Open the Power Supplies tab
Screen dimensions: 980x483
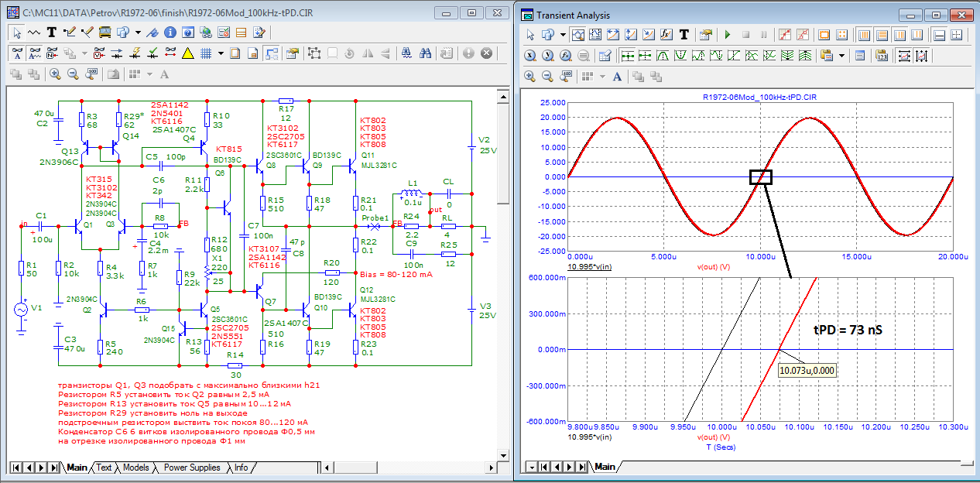pyautogui.click(x=192, y=468)
